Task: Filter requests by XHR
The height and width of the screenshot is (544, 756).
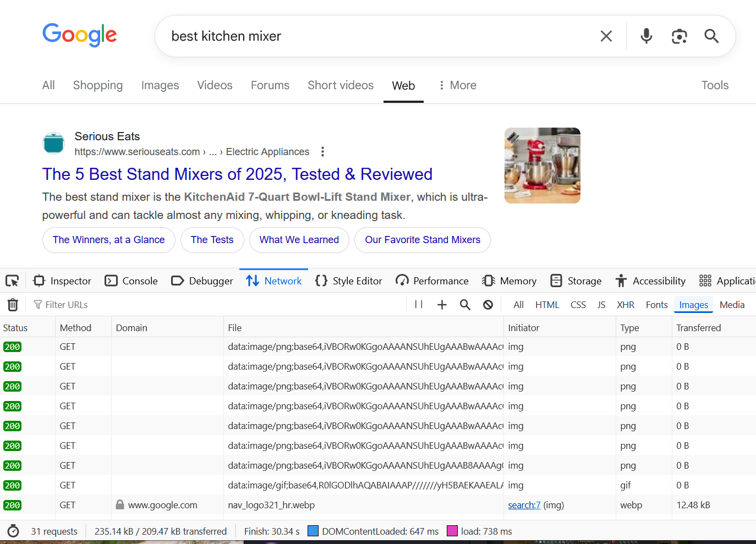Action: tap(626, 305)
